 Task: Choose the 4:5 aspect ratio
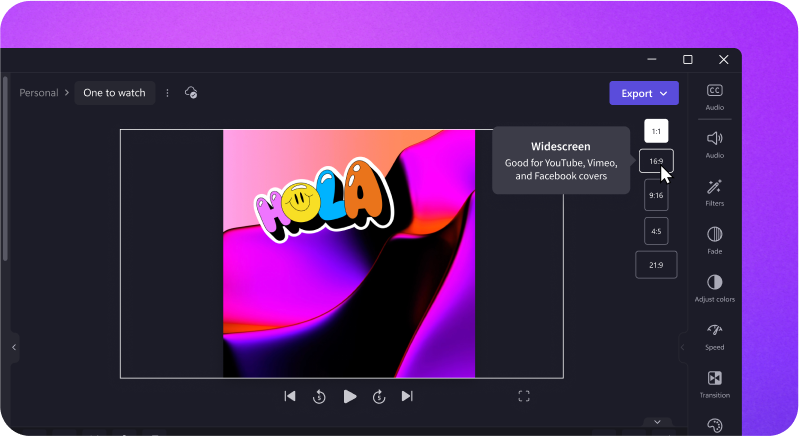[x=656, y=231]
